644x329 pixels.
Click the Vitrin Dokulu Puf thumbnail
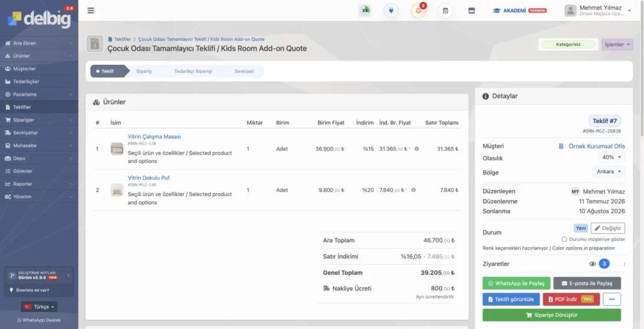pyautogui.click(x=117, y=190)
